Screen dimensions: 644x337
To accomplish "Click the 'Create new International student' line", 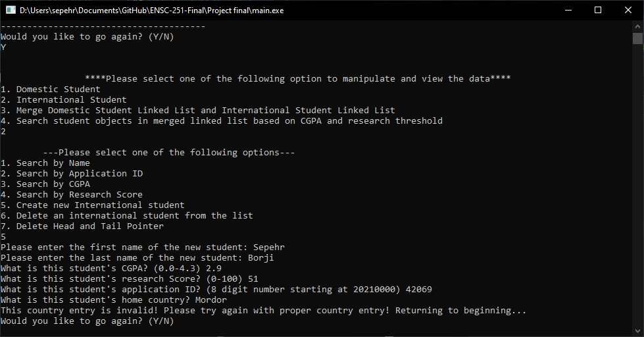I will (x=92, y=205).
